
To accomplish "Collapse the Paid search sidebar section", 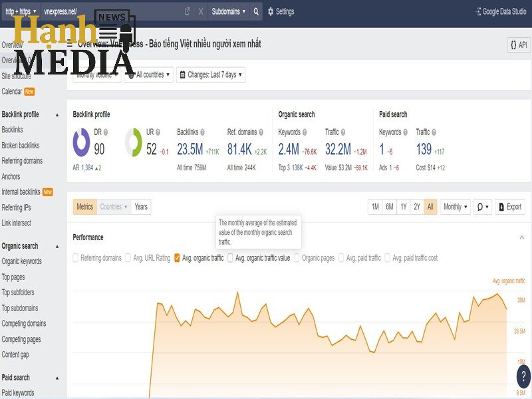I will [x=57, y=378].
